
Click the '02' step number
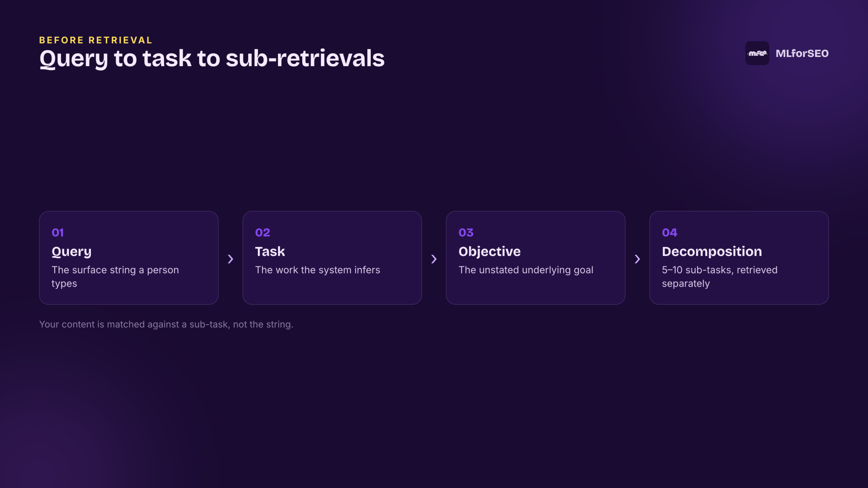(262, 232)
